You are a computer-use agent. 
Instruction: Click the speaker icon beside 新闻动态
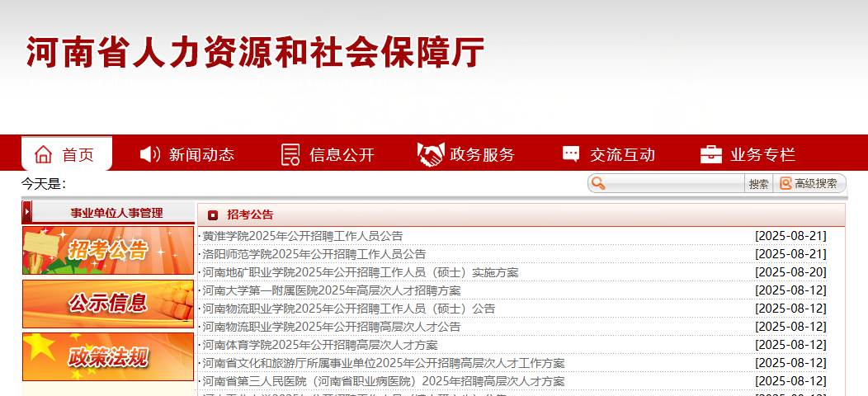[150, 154]
